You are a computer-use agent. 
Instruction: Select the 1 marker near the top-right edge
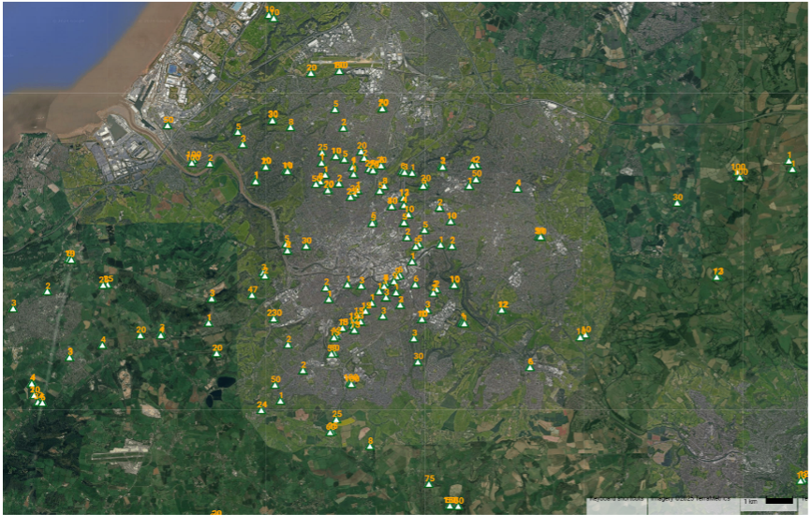[789, 161]
